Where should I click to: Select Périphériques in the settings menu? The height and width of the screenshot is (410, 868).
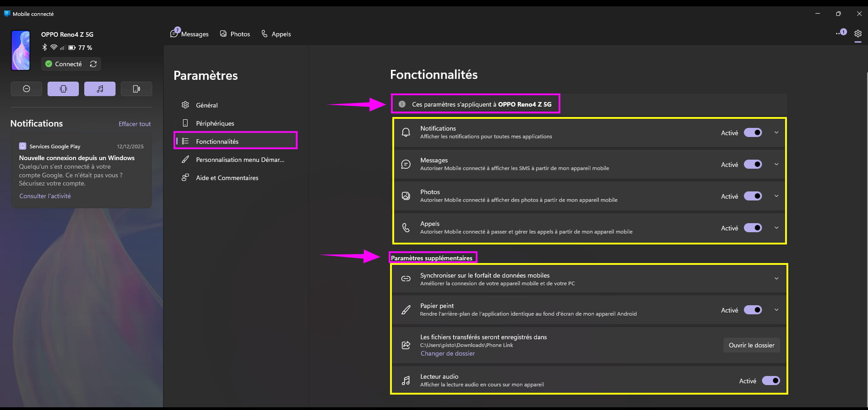215,123
